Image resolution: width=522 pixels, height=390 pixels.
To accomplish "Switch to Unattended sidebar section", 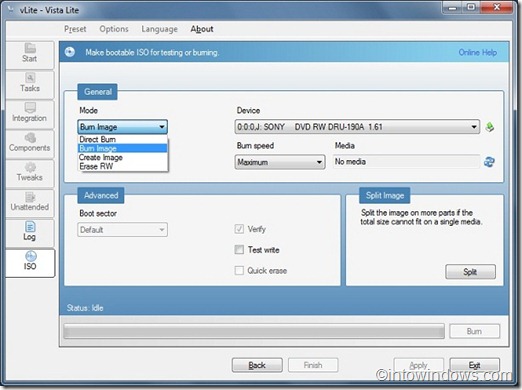I will (30, 203).
